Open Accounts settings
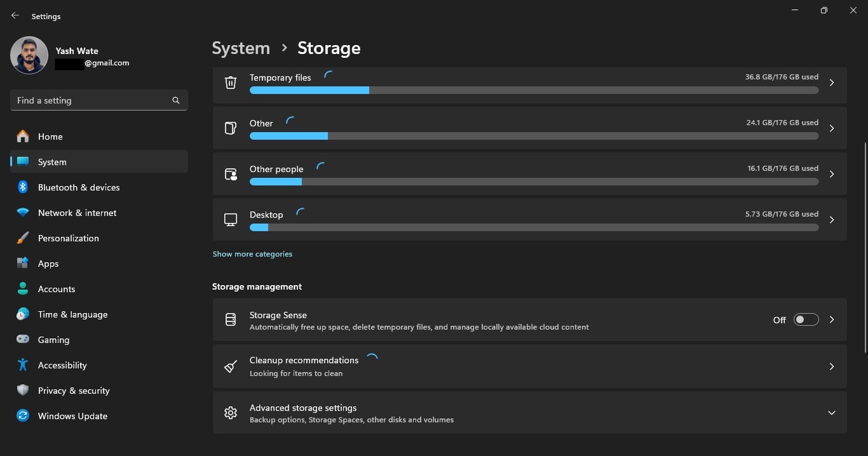The image size is (868, 456). (x=99, y=289)
